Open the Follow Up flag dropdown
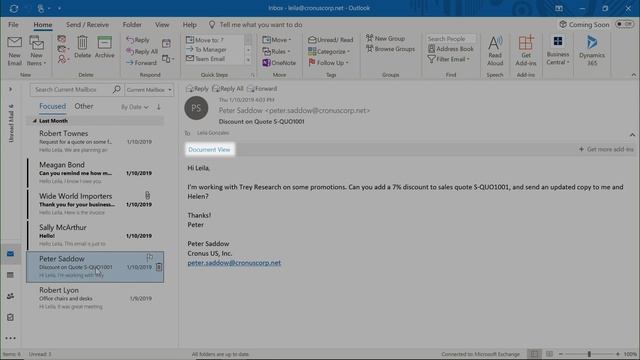640x360 pixels. (x=329, y=63)
